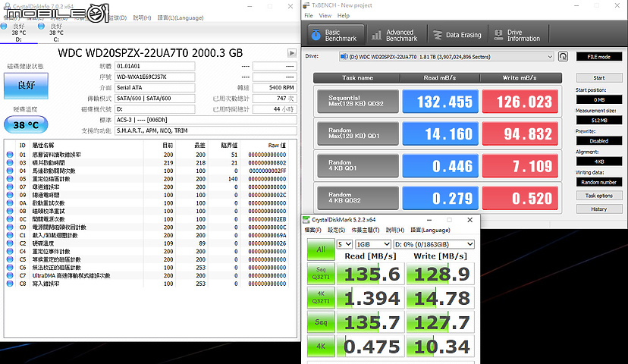Run the Seq test in CrystalDiskMark
The width and height of the screenshot is (628, 364).
point(321,322)
